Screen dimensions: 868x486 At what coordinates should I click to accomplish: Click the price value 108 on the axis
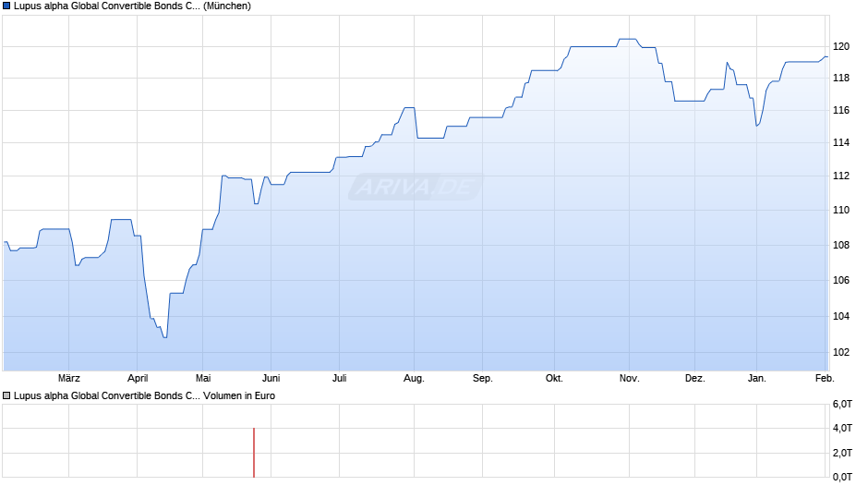tap(841, 245)
